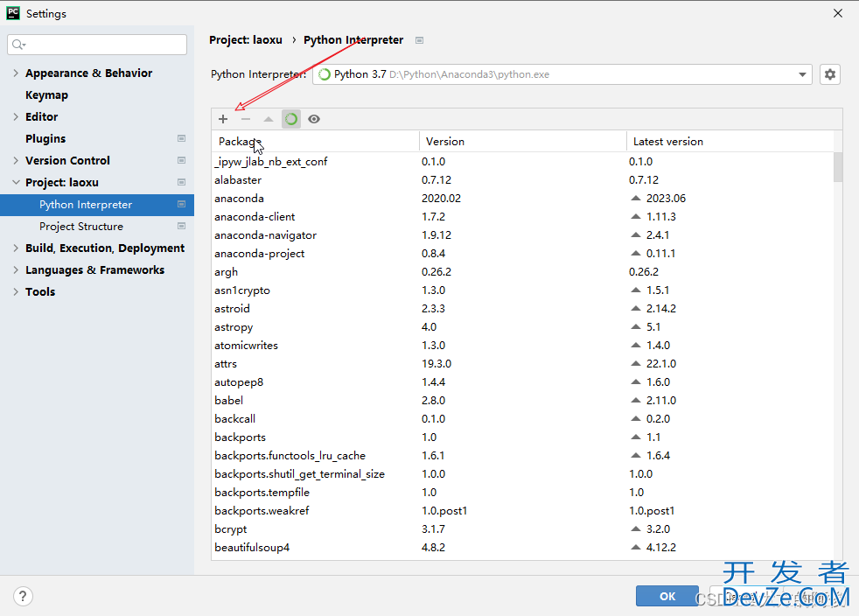
Task: Sort by the Package column header
Action: (x=315, y=142)
